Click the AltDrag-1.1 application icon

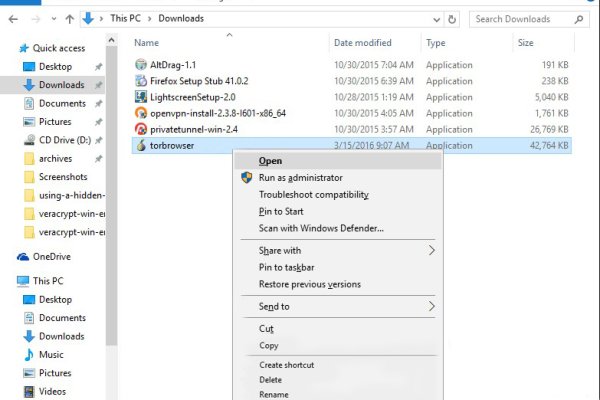click(x=141, y=65)
